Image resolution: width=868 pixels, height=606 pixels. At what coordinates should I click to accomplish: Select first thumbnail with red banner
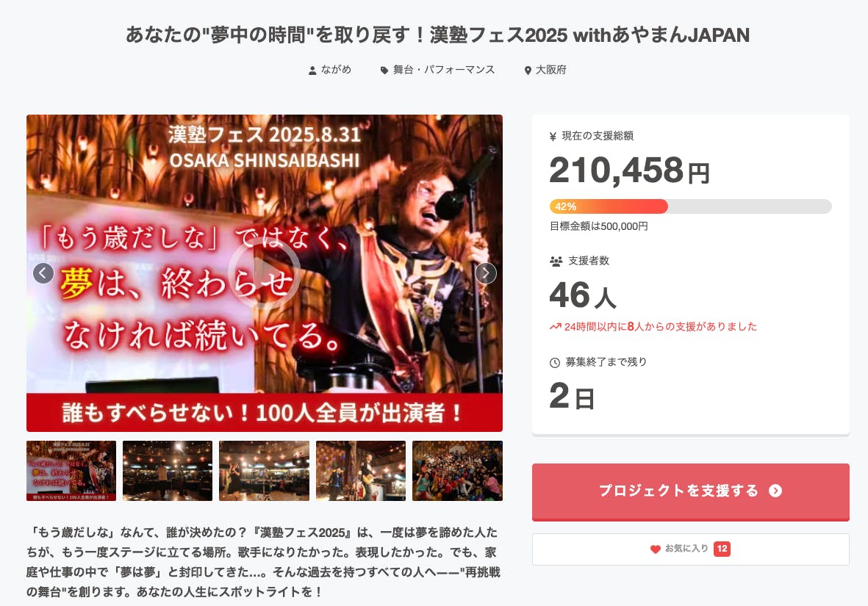[71, 471]
